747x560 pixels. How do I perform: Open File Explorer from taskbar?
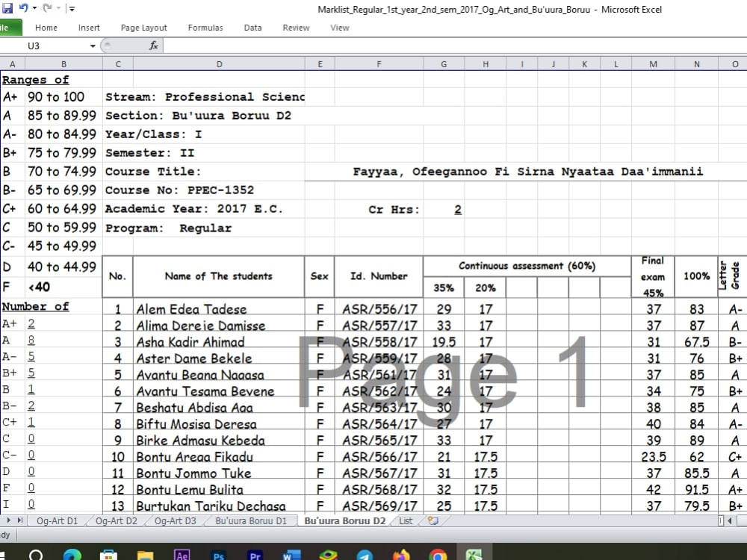click(x=146, y=556)
